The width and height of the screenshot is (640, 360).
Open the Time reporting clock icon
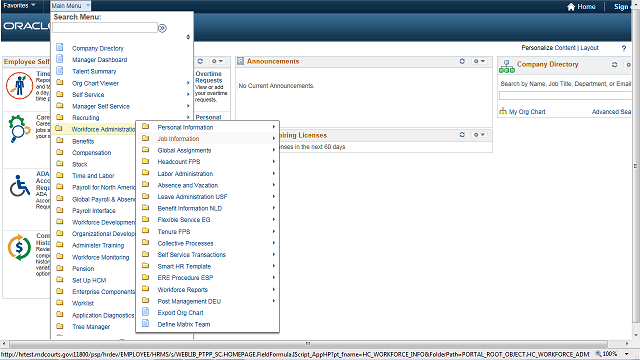pyautogui.click(x=19, y=86)
